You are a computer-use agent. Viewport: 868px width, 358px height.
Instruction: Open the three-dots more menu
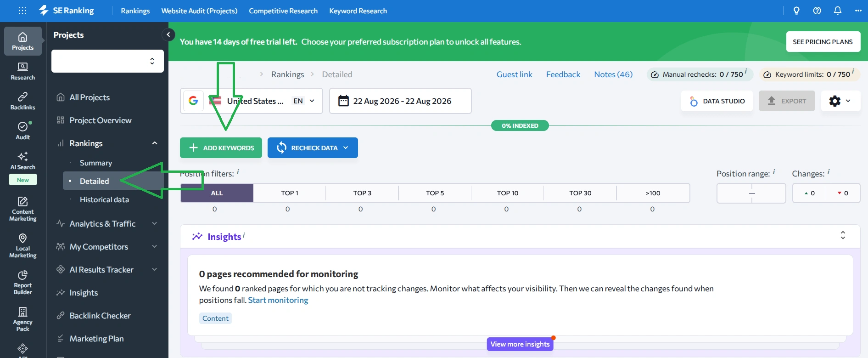coord(858,11)
